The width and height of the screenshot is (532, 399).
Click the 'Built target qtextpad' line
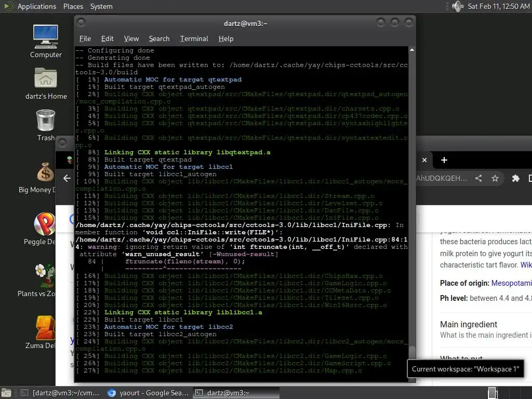pos(148,159)
